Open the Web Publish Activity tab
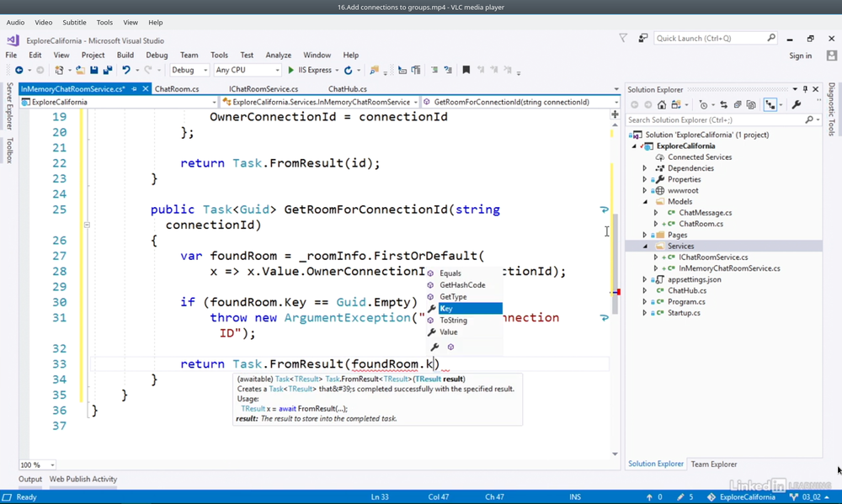 pos(83,480)
